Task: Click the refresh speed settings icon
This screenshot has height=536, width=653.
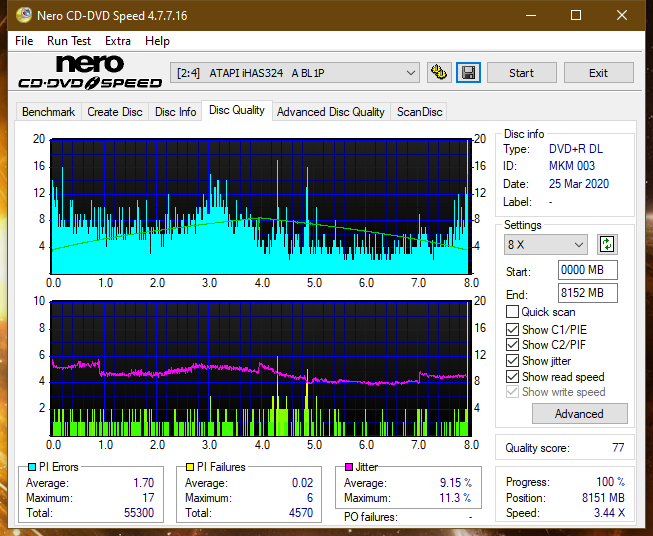Action: (x=607, y=244)
